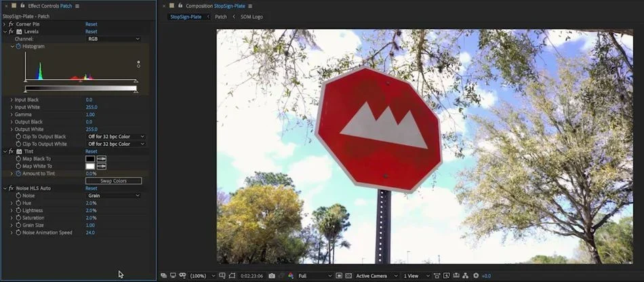Click the Noise property stopwatch

coord(18,196)
